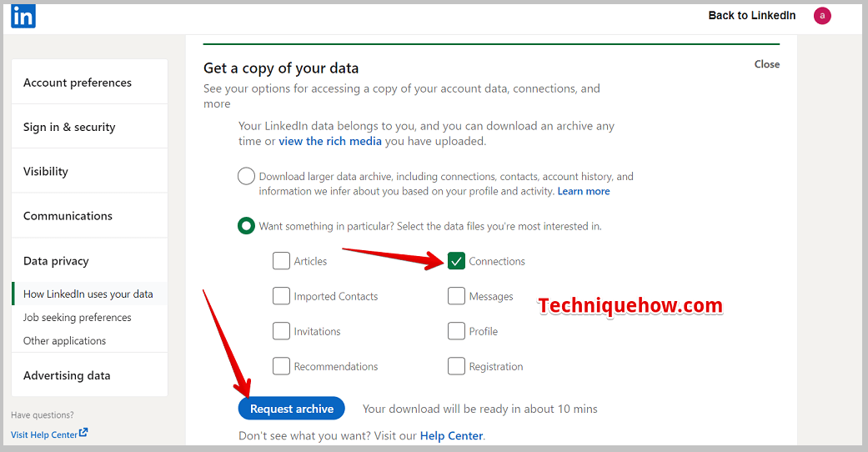Viewport: 868px width, 452px height.
Task: Open the LinkedIn logo home icon
Action: pos(23,16)
